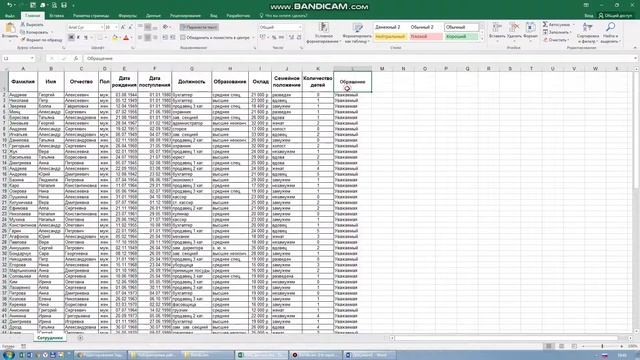The image size is (640, 360).
Task: Click the Должность column header cell
Action: point(191,82)
